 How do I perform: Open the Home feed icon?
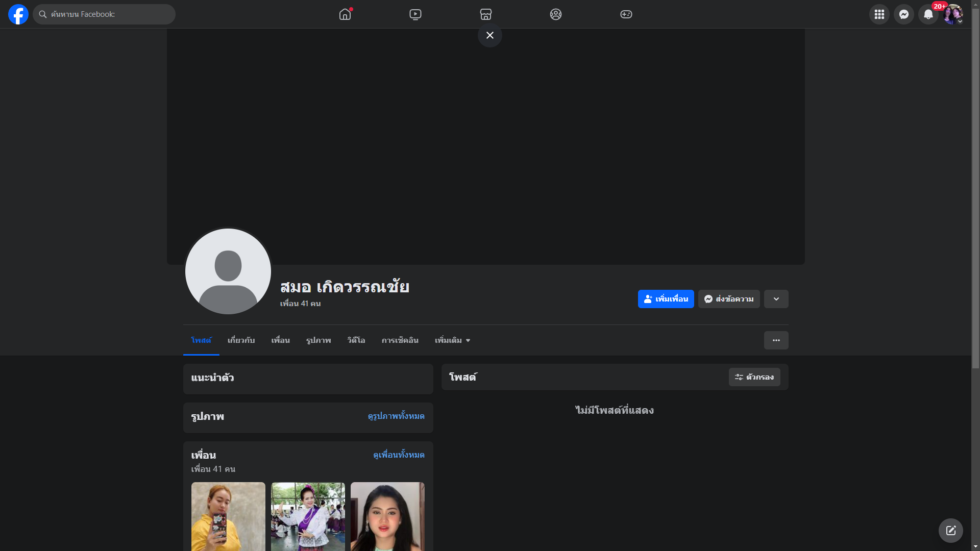pyautogui.click(x=345, y=14)
